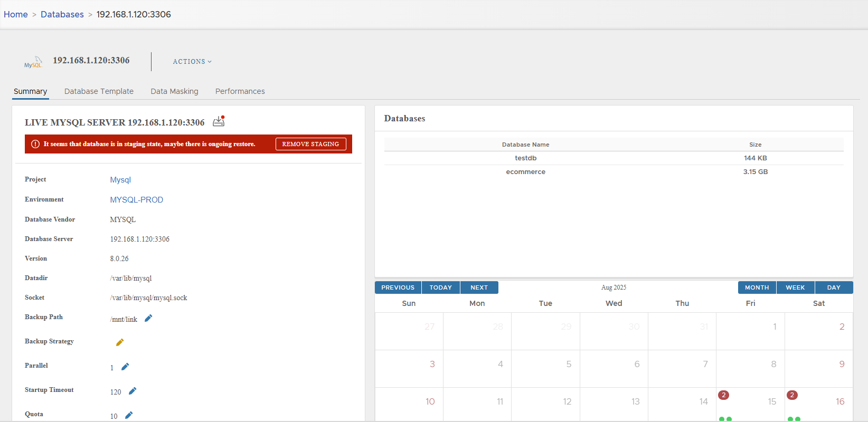Click the backup download icon beside server title
Screen dimensions: 868x422
[x=219, y=122]
